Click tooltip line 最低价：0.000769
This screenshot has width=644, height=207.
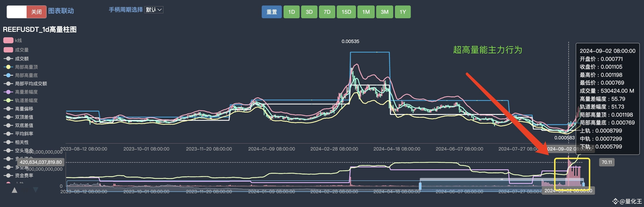click(602, 83)
